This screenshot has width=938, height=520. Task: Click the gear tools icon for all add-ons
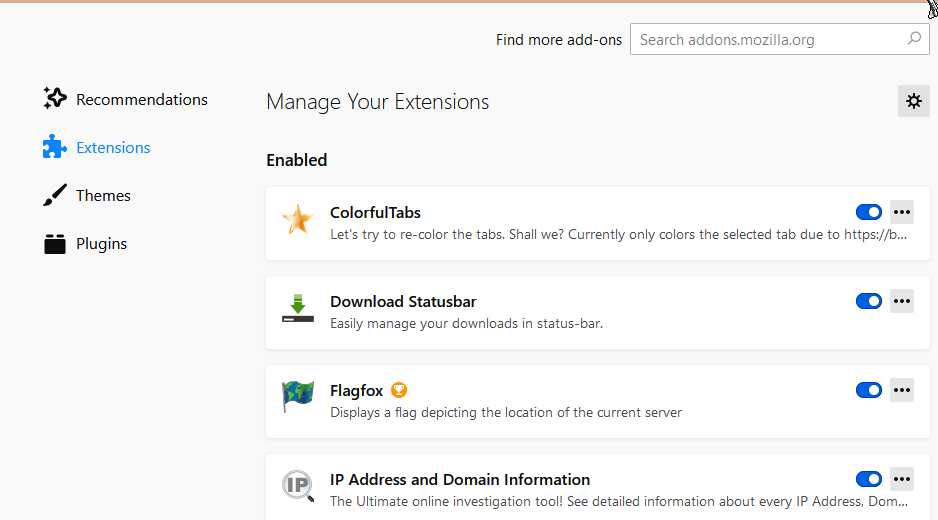[913, 101]
